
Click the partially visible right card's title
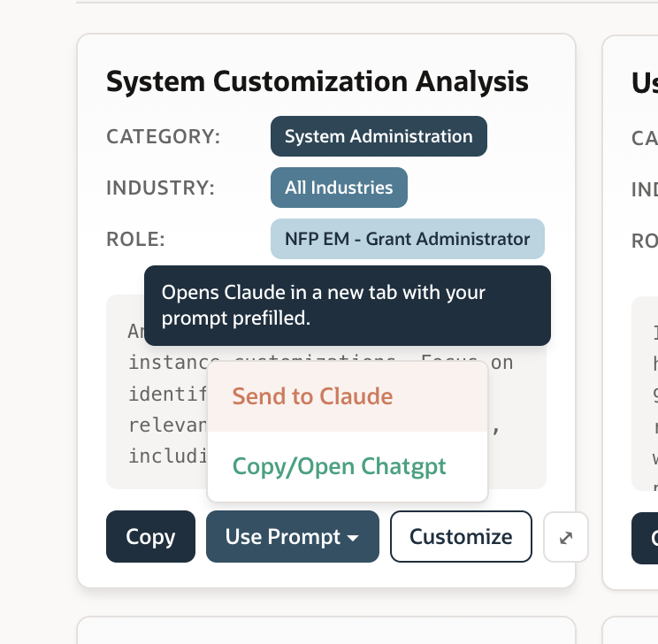pos(644,82)
